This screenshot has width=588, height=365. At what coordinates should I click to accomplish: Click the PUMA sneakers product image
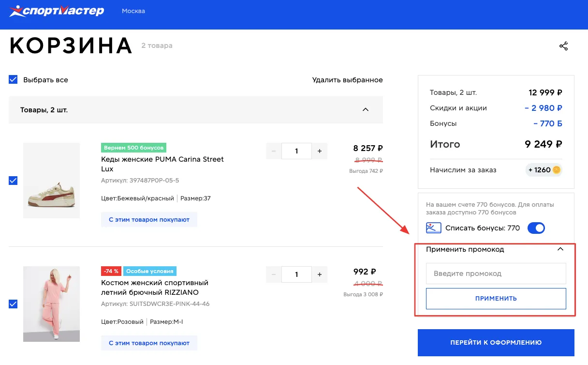pos(51,180)
